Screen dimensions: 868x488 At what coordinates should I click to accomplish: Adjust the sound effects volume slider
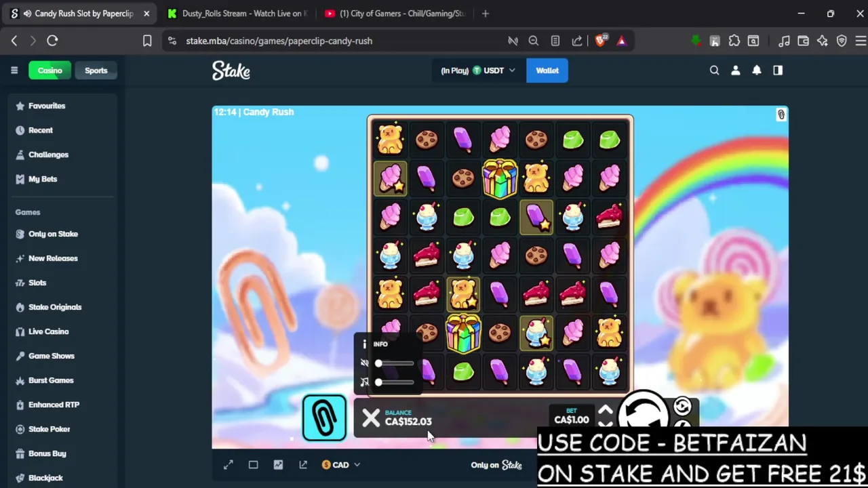(394, 363)
